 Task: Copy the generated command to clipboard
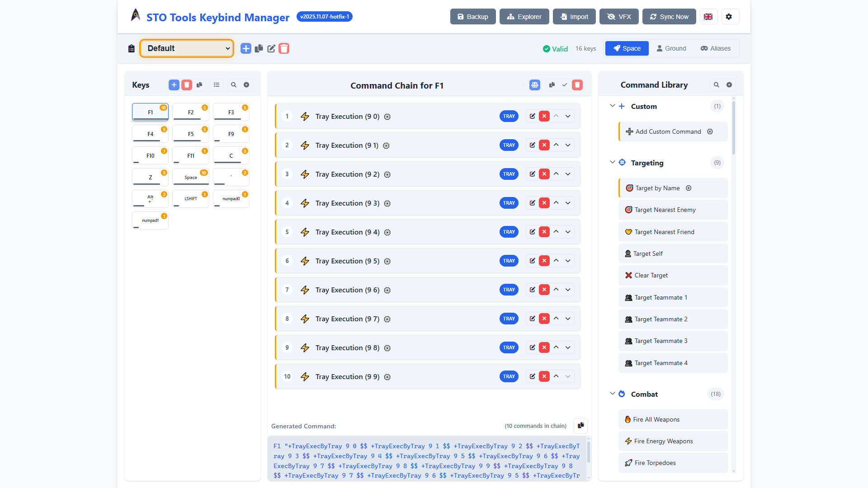(x=580, y=426)
